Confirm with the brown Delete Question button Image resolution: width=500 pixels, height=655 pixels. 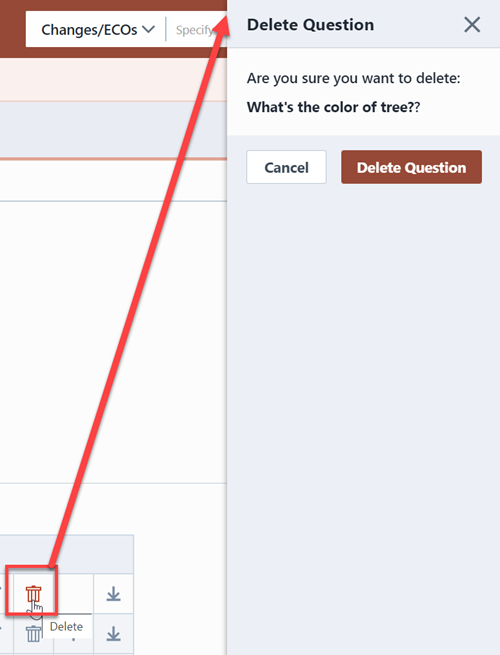point(411,167)
